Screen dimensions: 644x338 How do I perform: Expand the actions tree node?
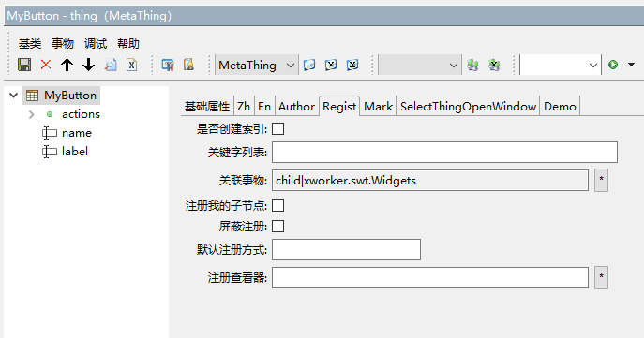(x=32, y=114)
